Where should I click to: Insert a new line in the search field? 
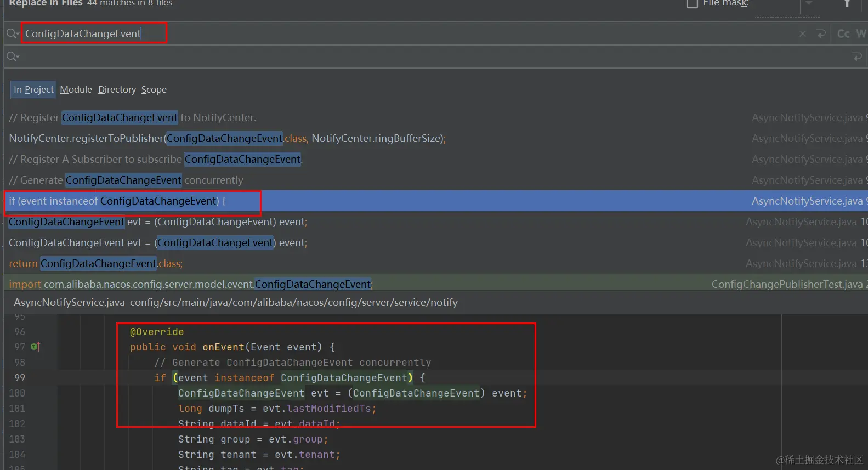tap(821, 34)
